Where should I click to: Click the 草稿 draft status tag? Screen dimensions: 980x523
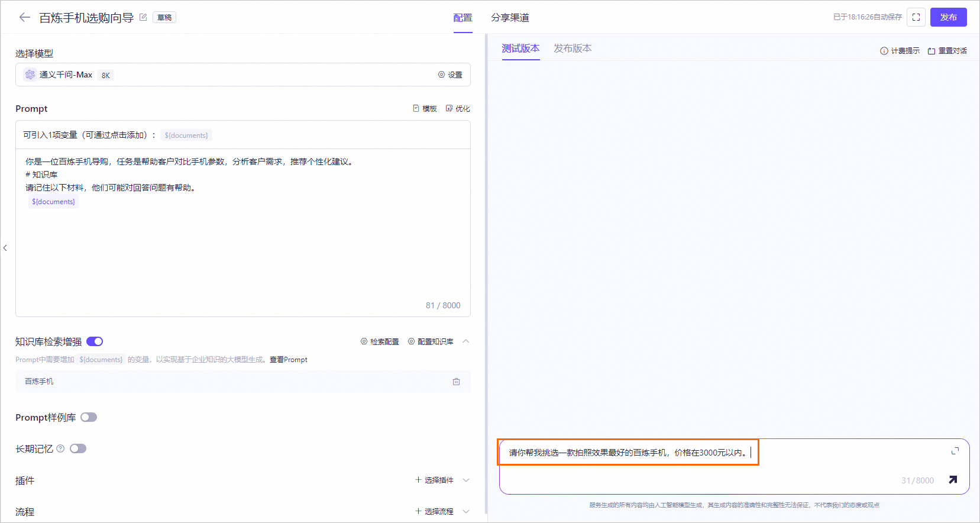click(164, 18)
